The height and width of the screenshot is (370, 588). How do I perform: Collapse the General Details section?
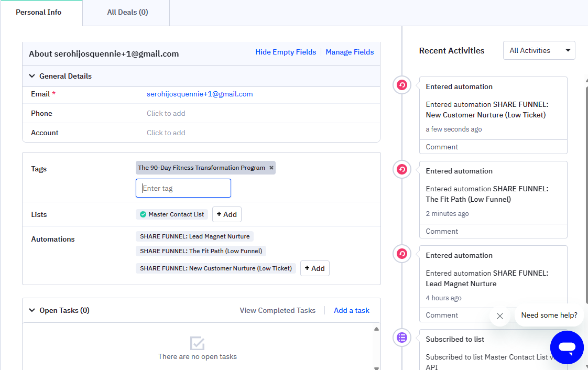[32, 76]
